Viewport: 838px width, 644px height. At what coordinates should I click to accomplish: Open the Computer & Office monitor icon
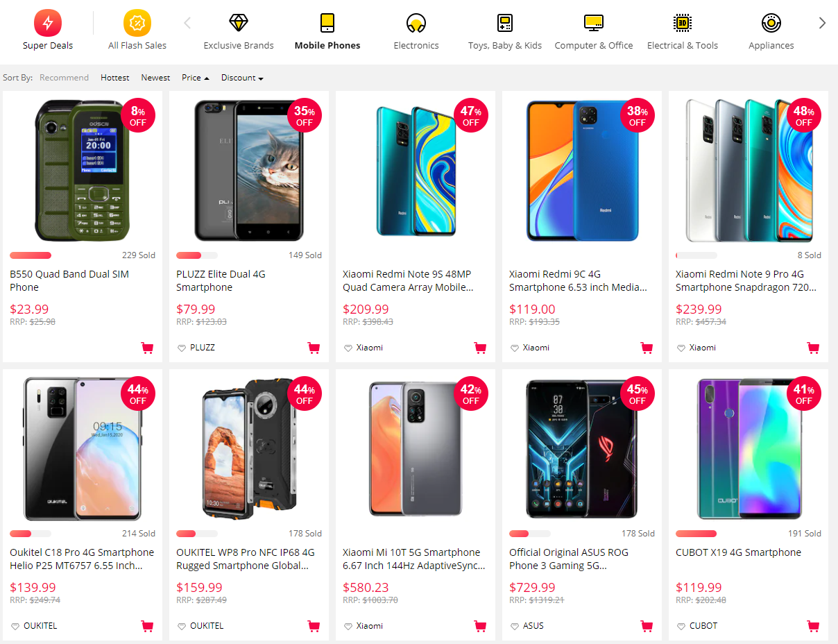click(x=594, y=23)
